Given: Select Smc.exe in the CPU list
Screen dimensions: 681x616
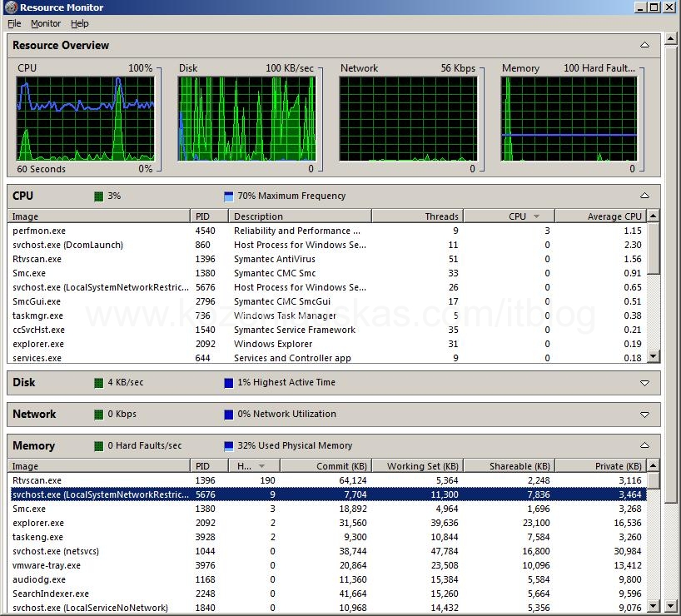Looking at the screenshot, I should (327, 273).
